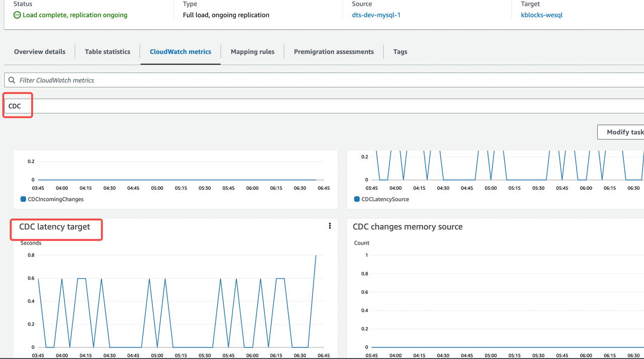Click the Type column heading
The height and width of the screenshot is (359, 644).
click(191, 4)
